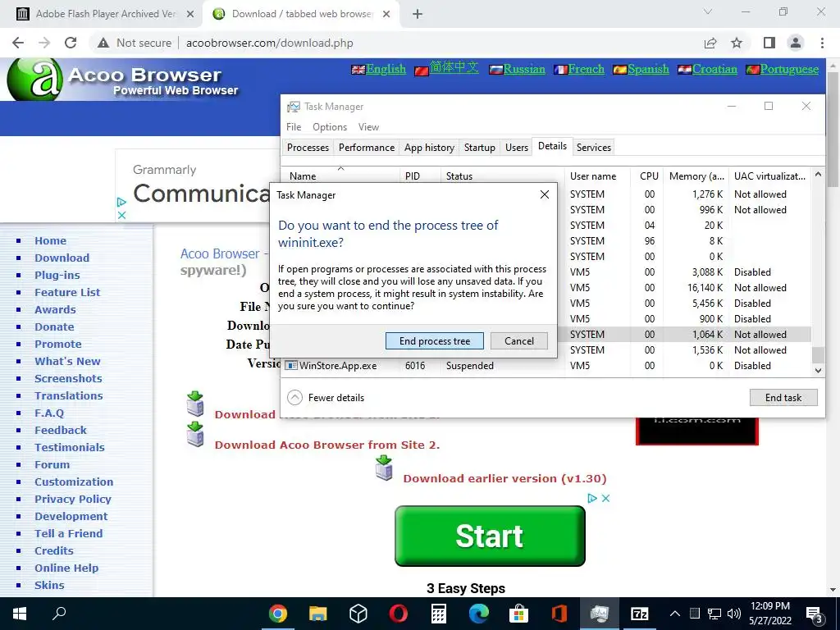Open the Chrome profile avatar
The width and height of the screenshot is (840, 630).
coord(796,43)
